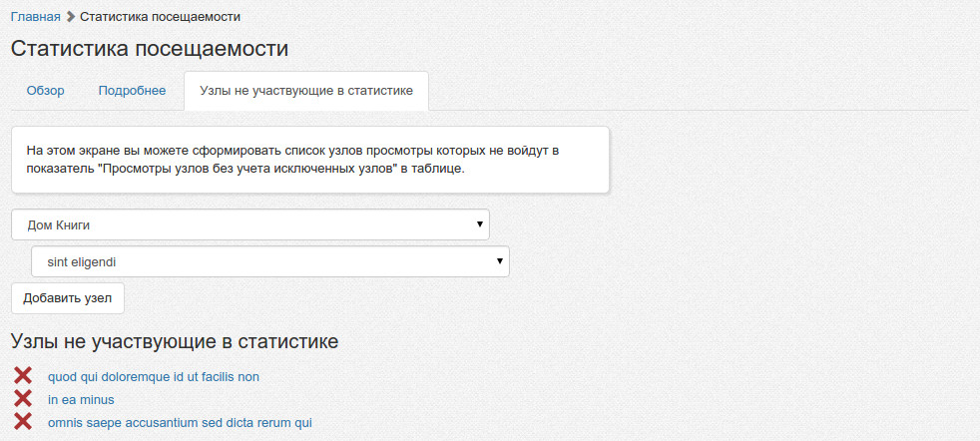980x441 pixels.
Task: Click the arrow on the "sint eligendi" select
Action: pyautogui.click(x=500, y=262)
